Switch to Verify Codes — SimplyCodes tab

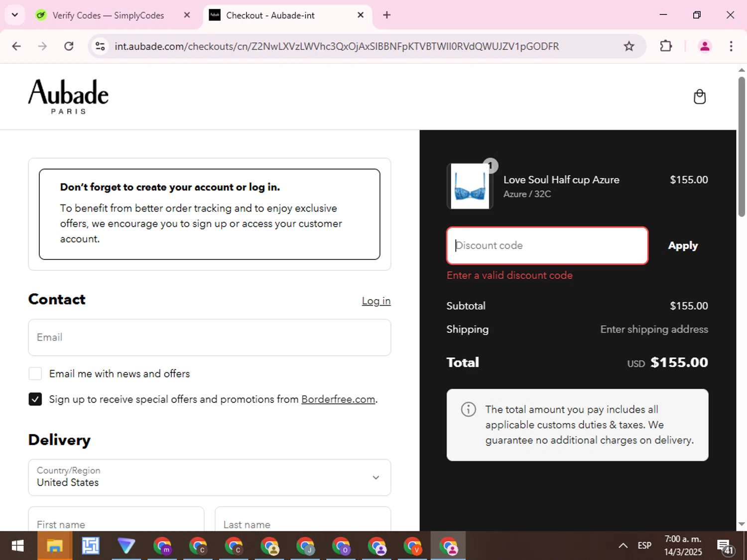(108, 15)
